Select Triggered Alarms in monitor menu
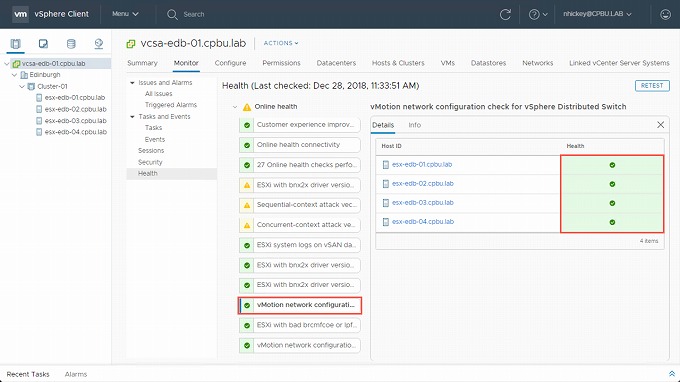This screenshot has width=680, height=382. [171, 105]
